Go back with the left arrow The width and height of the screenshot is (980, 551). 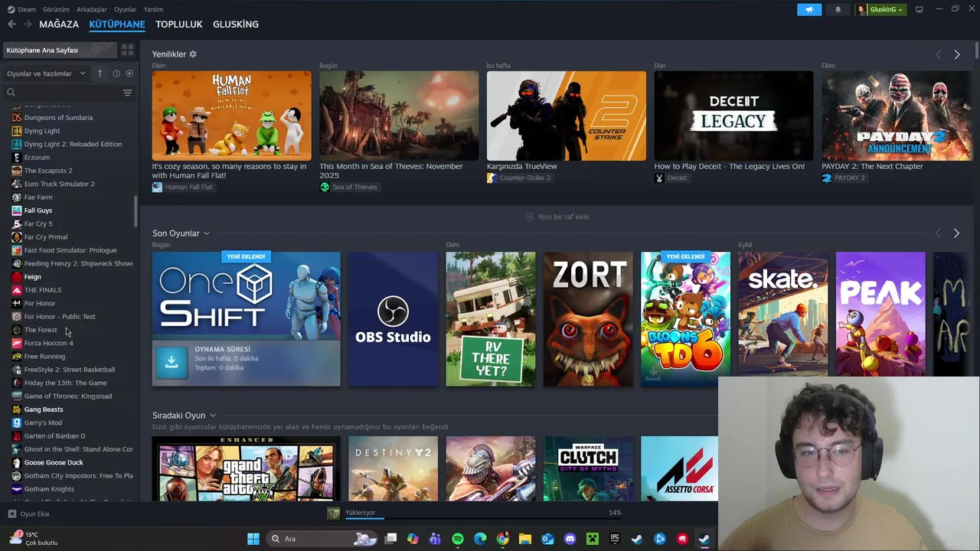[11, 24]
